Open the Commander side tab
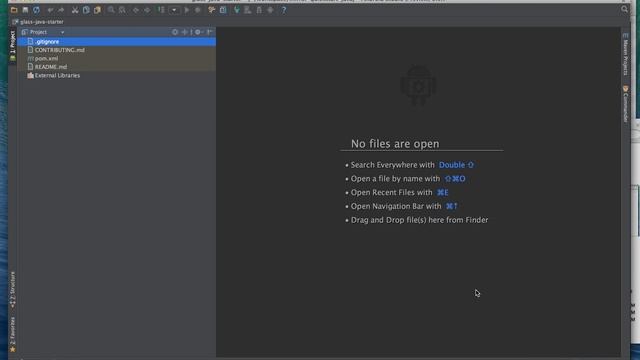The width and height of the screenshot is (640, 360). (x=625, y=104)
